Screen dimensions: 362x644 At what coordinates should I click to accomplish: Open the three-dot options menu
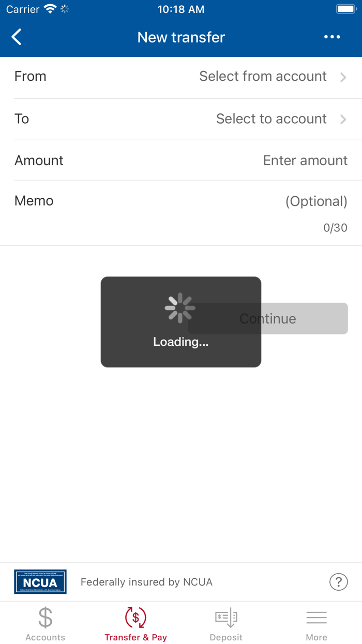point(332,37)
